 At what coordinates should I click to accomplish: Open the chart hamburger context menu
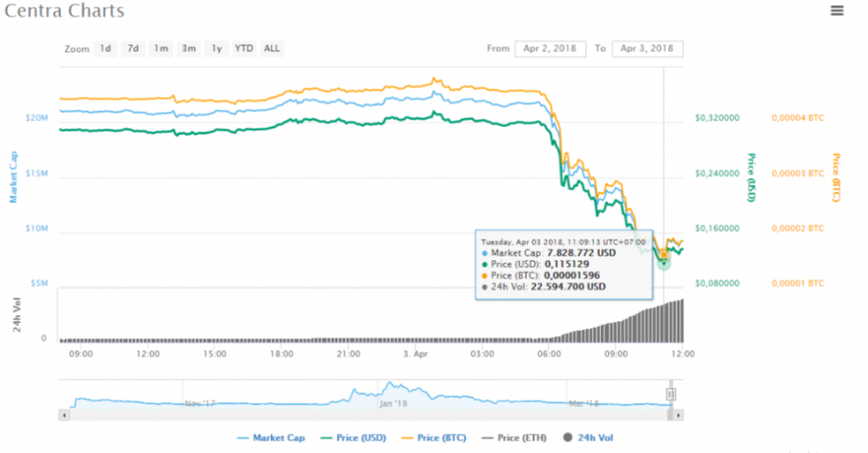click(x=837, y=10)
